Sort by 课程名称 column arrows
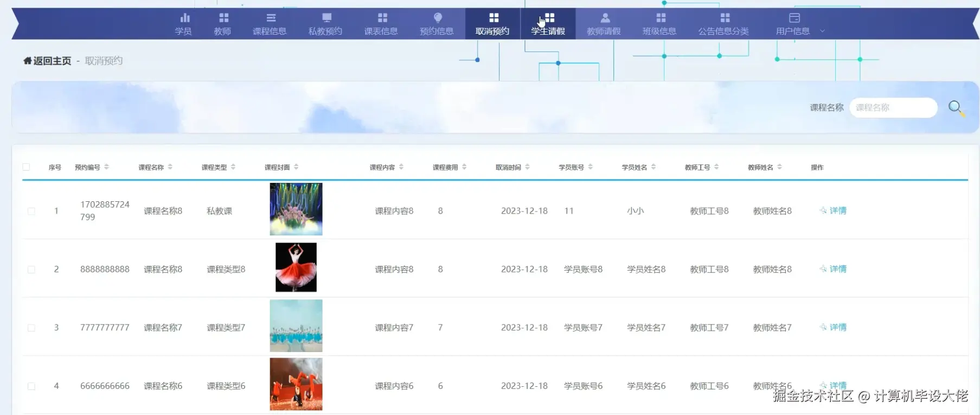 pos(170,167)
